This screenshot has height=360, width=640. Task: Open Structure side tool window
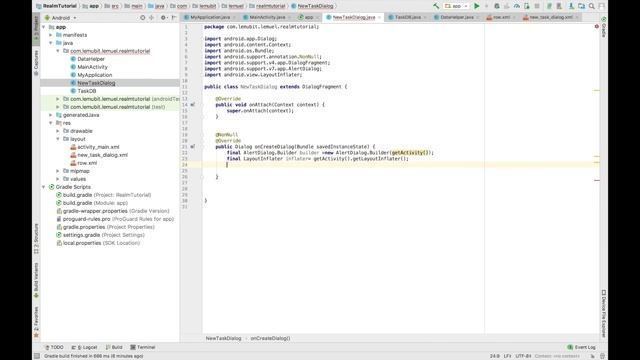[x=36, y=238]
